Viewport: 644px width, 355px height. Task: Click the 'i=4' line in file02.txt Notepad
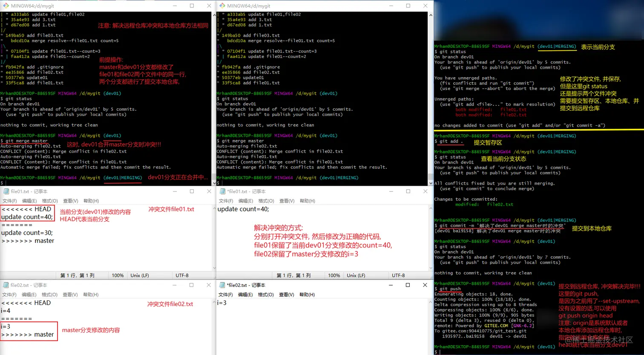[6, 311]
